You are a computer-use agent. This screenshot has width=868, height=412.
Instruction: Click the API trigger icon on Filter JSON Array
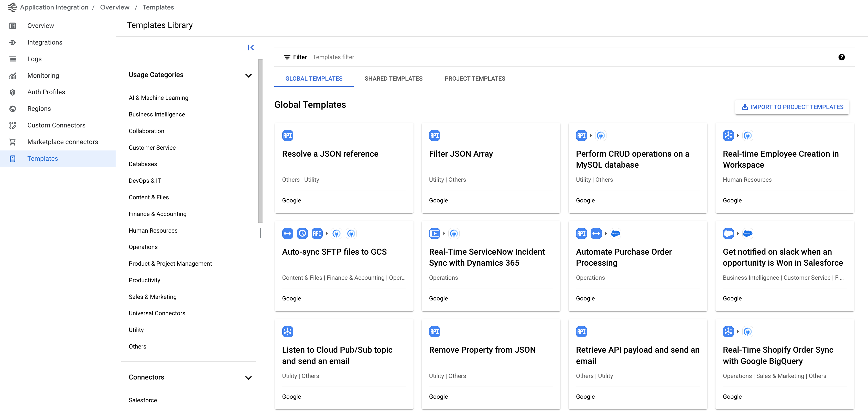tap(435, 135)
